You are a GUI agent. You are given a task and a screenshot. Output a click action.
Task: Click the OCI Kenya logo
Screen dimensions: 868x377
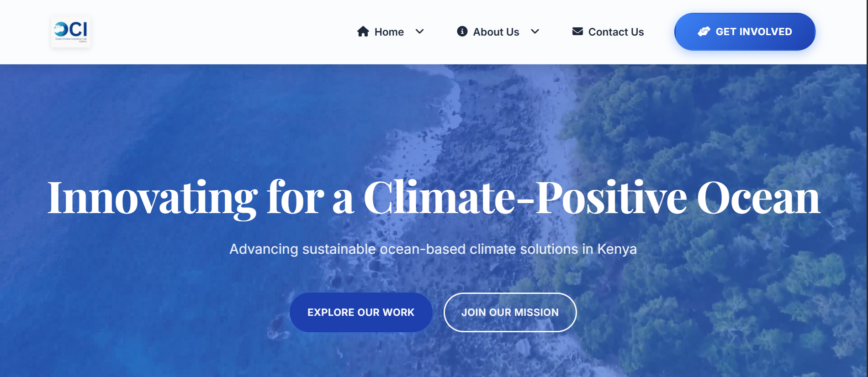(71, 32)
